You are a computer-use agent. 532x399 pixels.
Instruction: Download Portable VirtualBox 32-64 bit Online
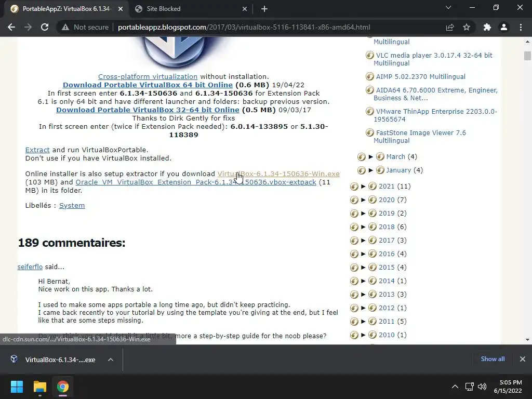coord(148,110)
